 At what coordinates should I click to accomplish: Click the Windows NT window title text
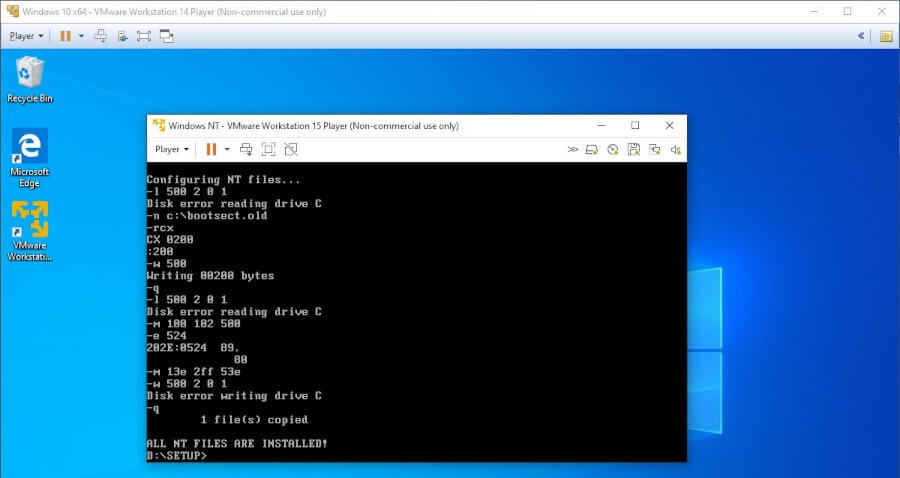(313, 126)
